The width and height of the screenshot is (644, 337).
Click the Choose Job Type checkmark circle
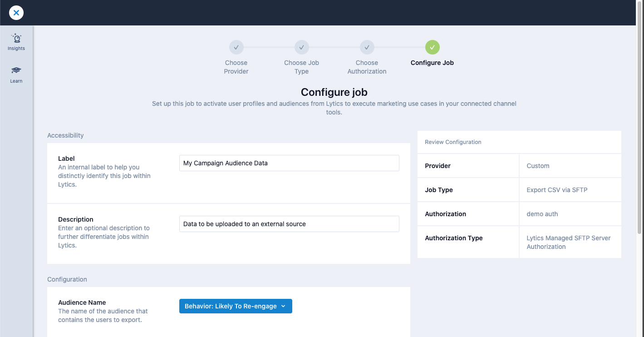point(301,47)
